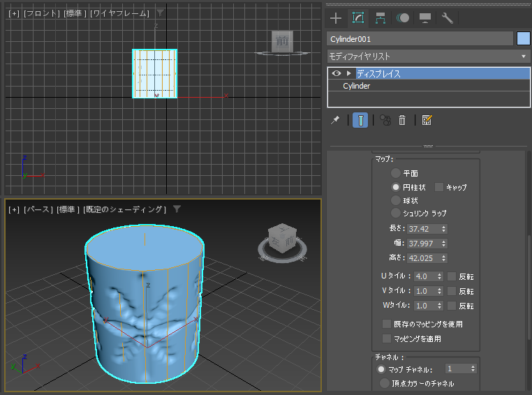Click the 幅 width value field
This screenshot has height=395, width=532.
(x=423, y=244)
